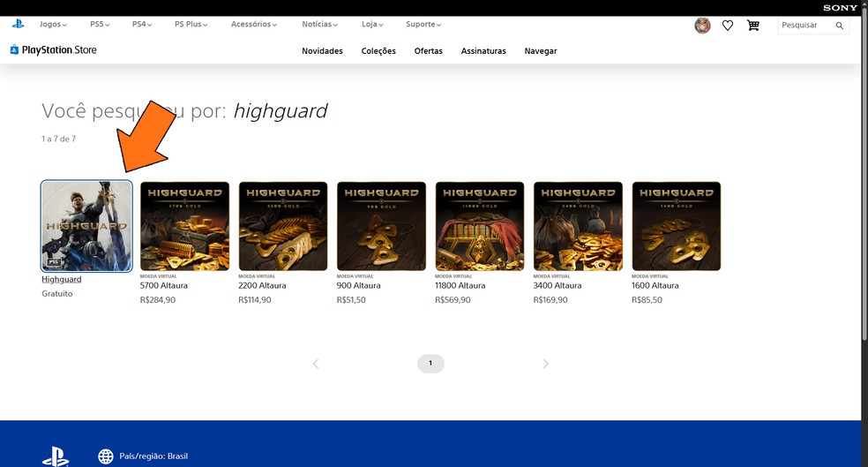This screenshot has height=467, width=868.
Task: Click the R$51,50 price text
Action: [351, 299]
